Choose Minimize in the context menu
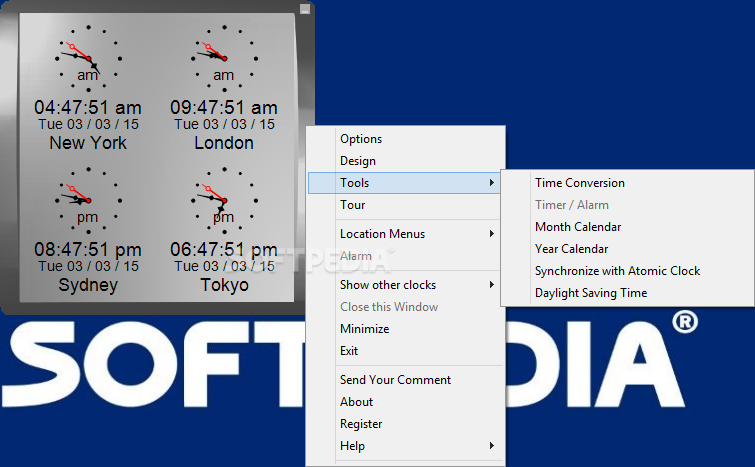 (406, 329)
